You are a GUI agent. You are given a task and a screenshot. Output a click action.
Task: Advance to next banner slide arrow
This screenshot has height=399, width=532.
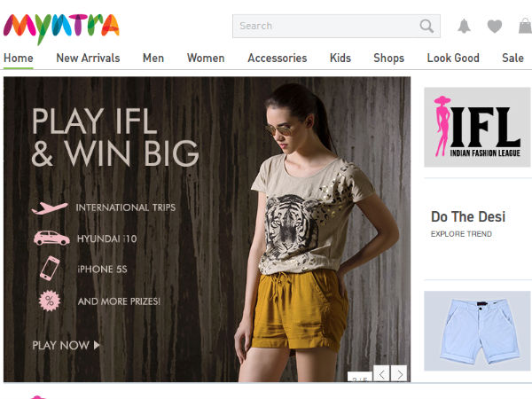pyautogui.click(x=399, y=373)
